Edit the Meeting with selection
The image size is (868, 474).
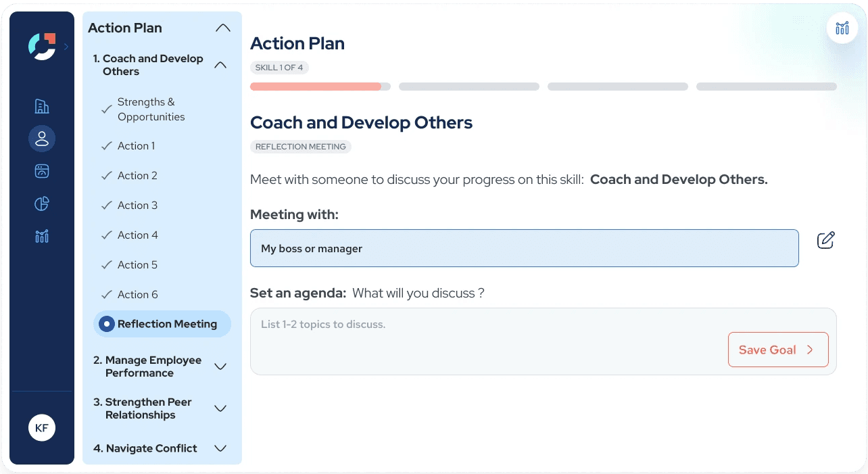pyautogui.click(x=825, y=240)
